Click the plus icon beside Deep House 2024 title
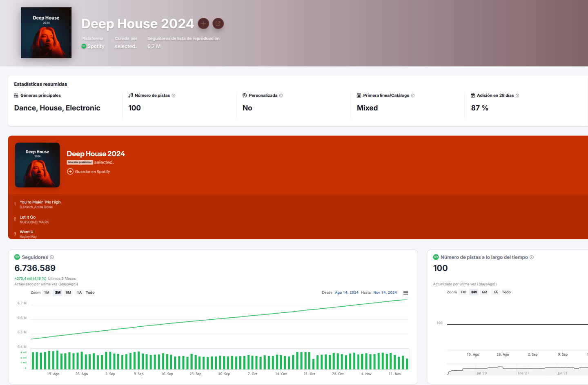The image size is (588, 385). 203,24
